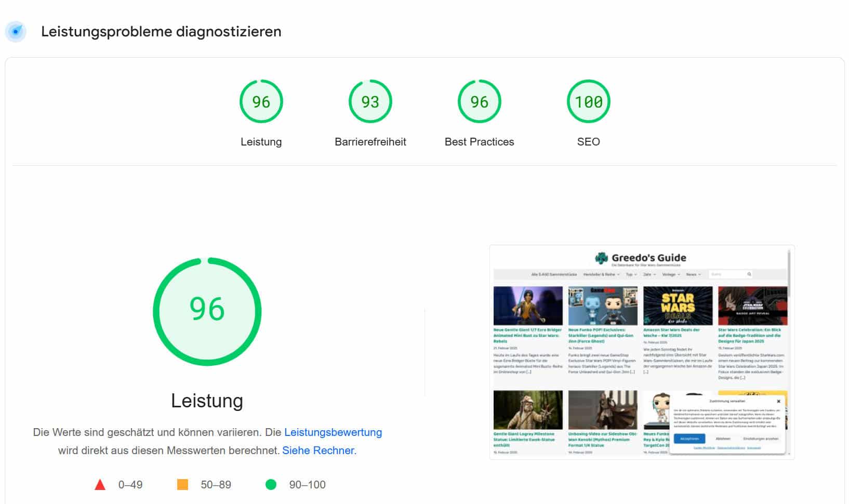Click the radar icon beside 'Leistungsprobleme diagnostizieren'
This screenshot has height=504, width=849.
pos(16,32)
